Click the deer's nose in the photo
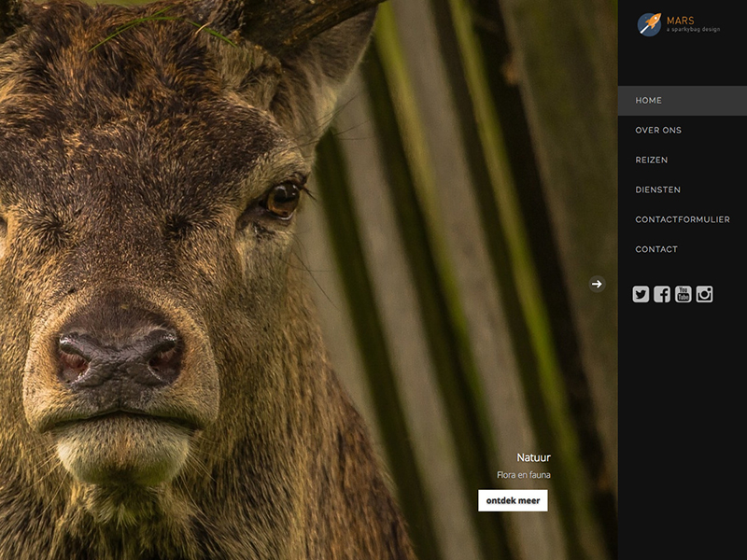The image size is (747, 560). 120,355
